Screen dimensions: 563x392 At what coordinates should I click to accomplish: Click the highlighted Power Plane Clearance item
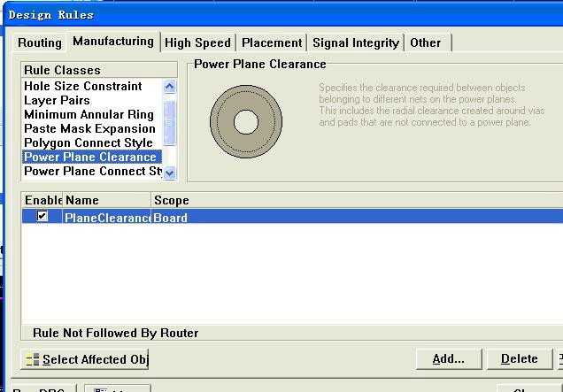coord(92,157)
